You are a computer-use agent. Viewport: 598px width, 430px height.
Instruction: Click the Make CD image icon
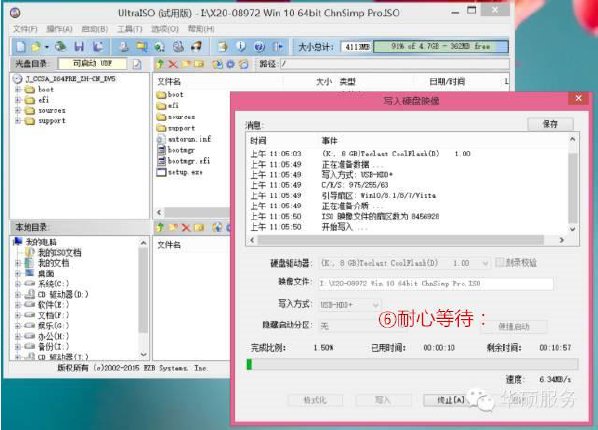[x=123, y=47]
